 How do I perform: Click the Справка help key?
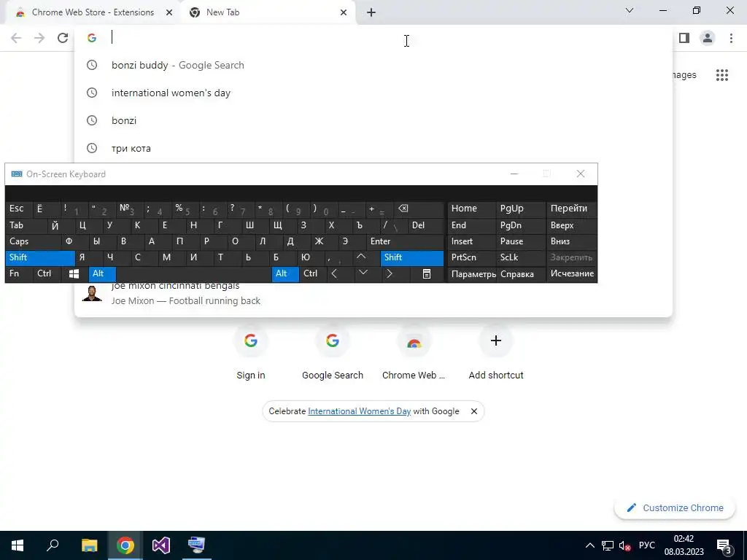521,274
